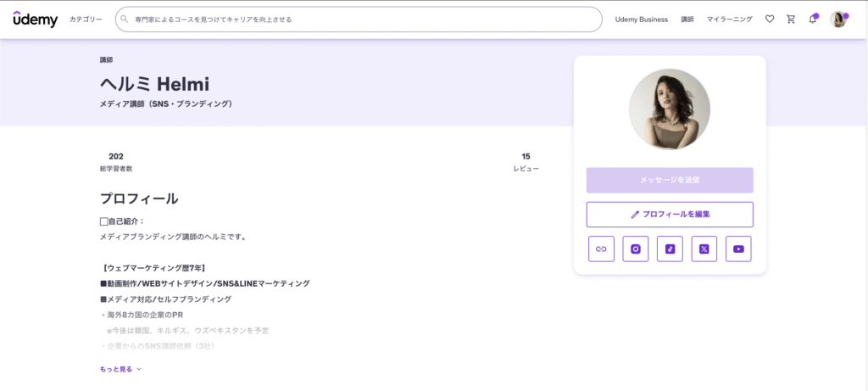This screenshot has width=868, height=391.
Task: Click the search magnifier icon
Action: click(x=125, y=19)
